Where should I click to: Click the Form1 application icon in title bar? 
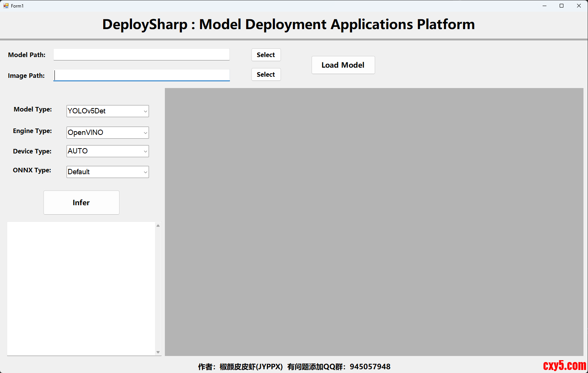click(6, 6)
